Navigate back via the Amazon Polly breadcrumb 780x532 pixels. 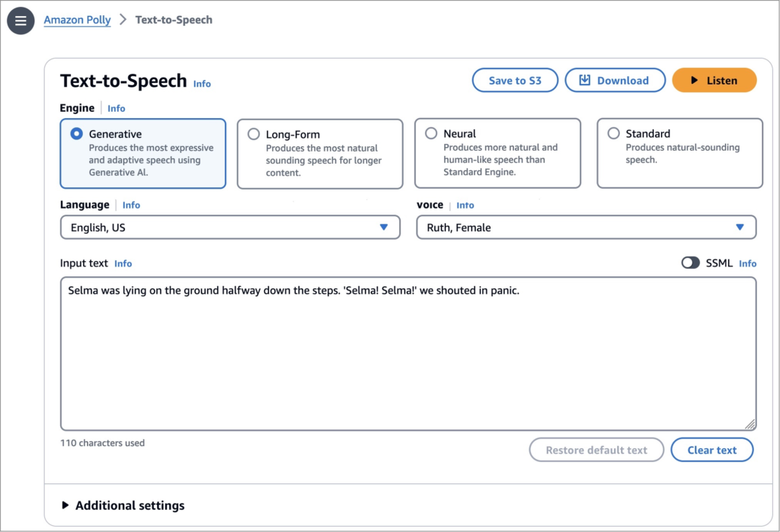(x=77, y=20)
